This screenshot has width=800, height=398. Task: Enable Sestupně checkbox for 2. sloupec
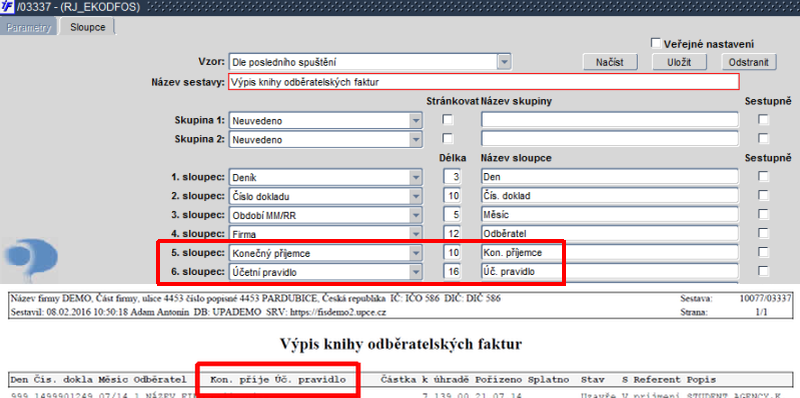(x=763, y=195)
